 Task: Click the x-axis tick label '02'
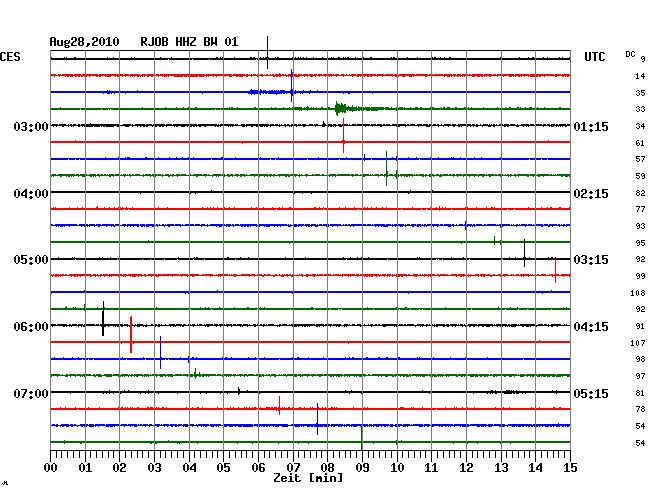[x=119, y=468]
